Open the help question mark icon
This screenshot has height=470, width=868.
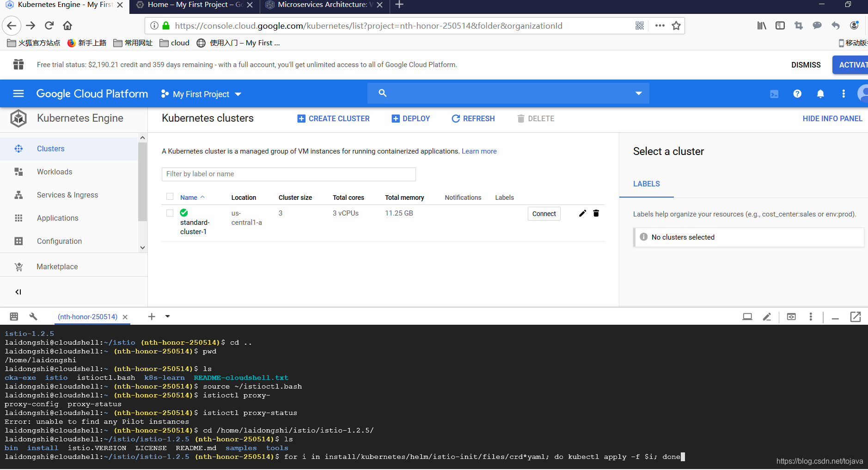[x=797, y=94]
